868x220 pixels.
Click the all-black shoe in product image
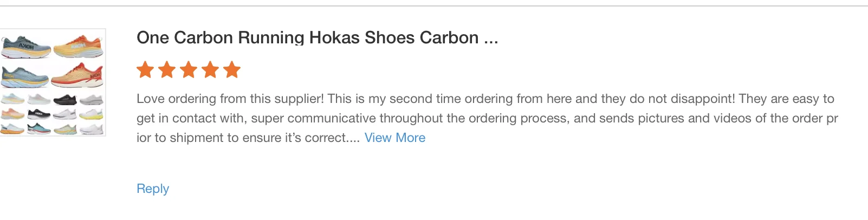[65, 100]
